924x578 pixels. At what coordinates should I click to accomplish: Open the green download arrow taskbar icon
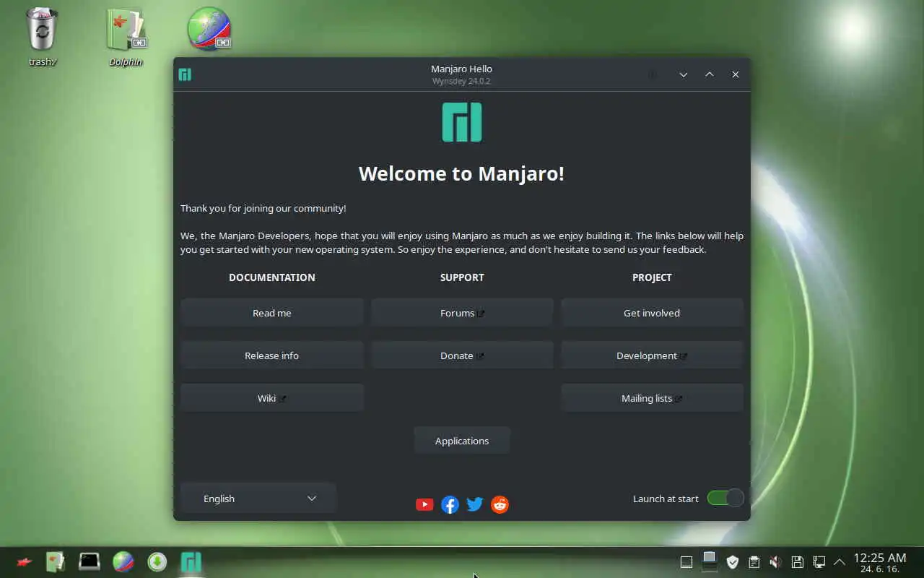157,561
